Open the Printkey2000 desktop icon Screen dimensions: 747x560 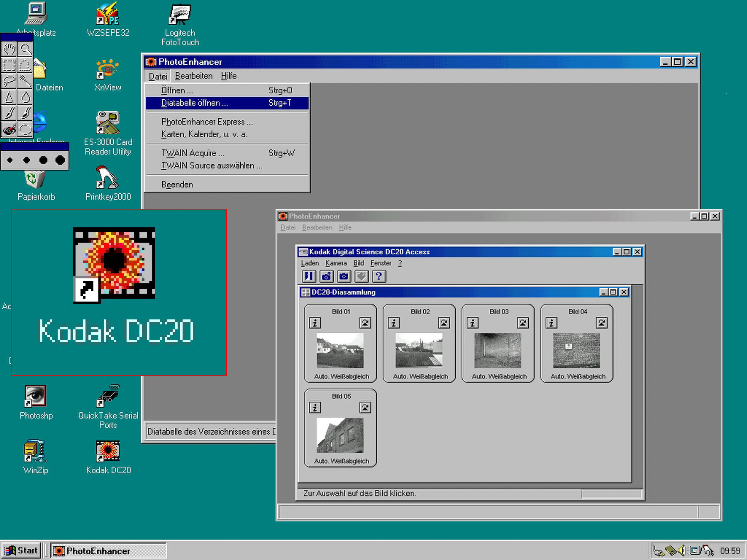[108, 183]
